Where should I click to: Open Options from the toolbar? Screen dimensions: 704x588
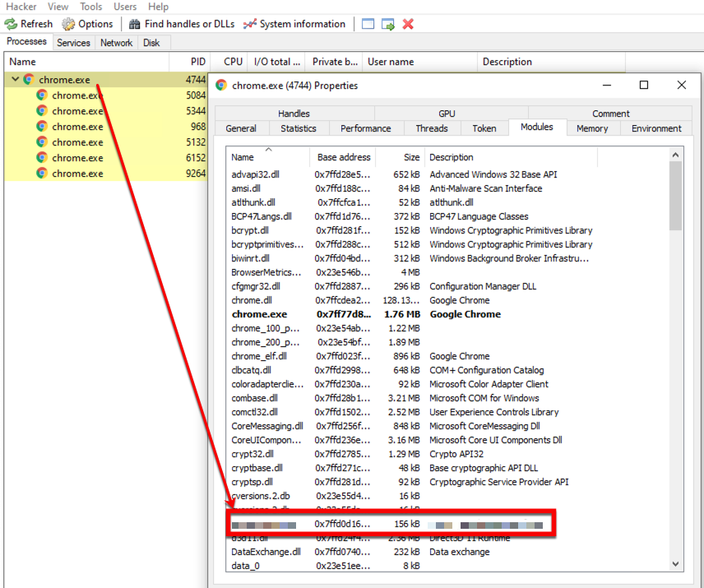[68, 24]
